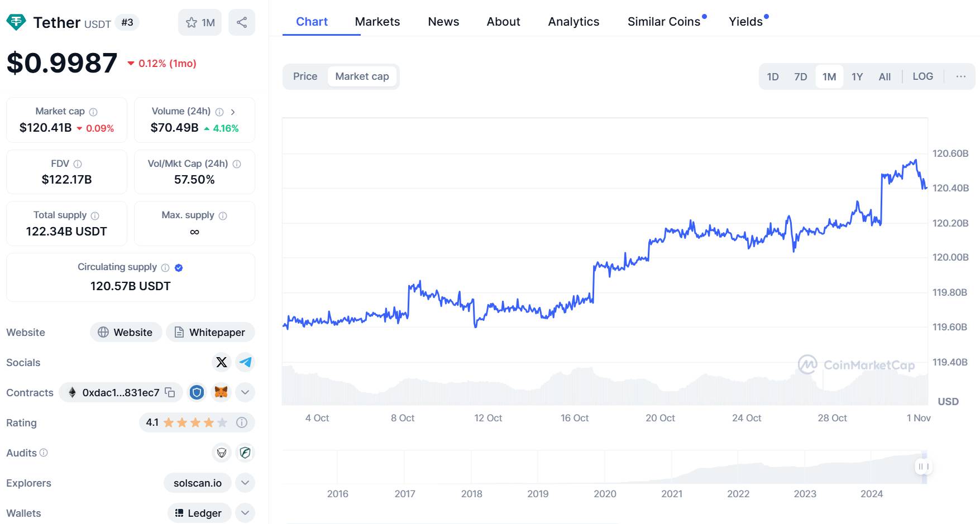The image size is (980, 524).
Task: Toggle LOG scale on chart
Action: (923, 76)
